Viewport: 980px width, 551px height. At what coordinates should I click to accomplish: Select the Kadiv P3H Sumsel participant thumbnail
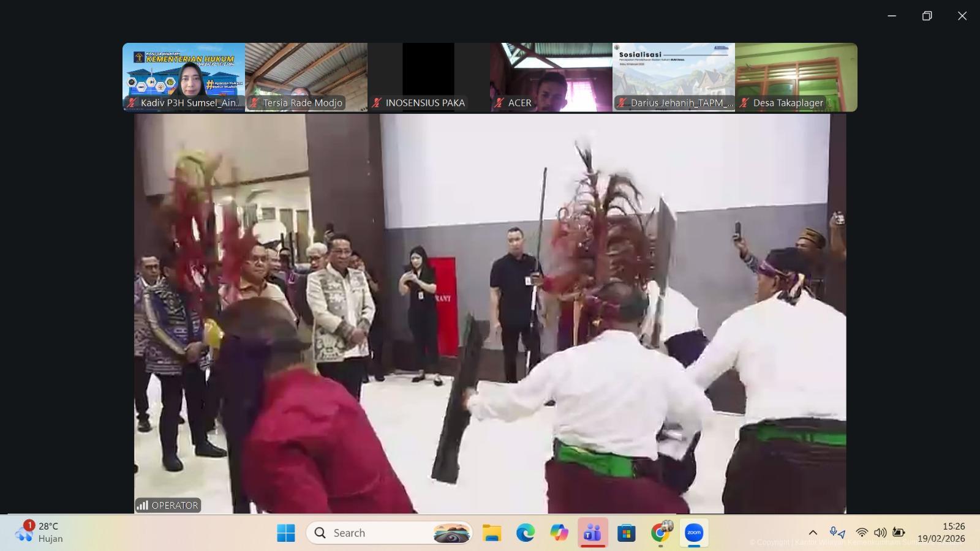pos(184,77)
